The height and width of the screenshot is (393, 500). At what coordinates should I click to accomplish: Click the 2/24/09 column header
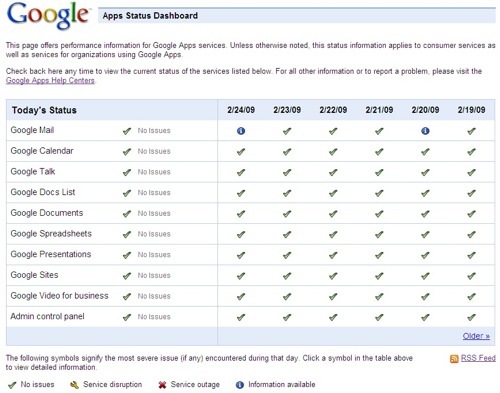[x=241, y=110]
